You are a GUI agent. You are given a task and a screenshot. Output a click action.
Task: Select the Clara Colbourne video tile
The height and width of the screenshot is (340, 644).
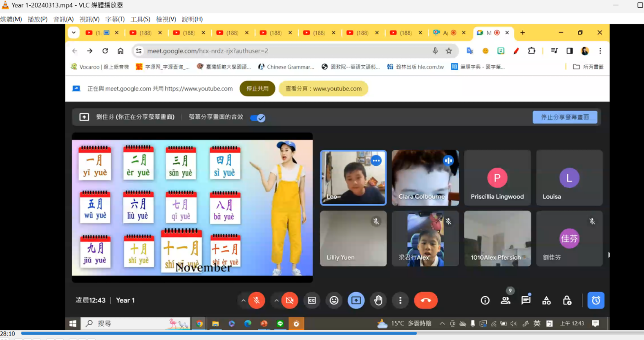425,178
